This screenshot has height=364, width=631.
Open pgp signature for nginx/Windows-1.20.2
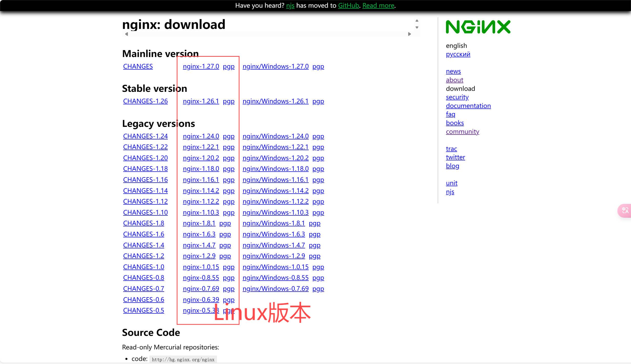click(x=318, y=158)
